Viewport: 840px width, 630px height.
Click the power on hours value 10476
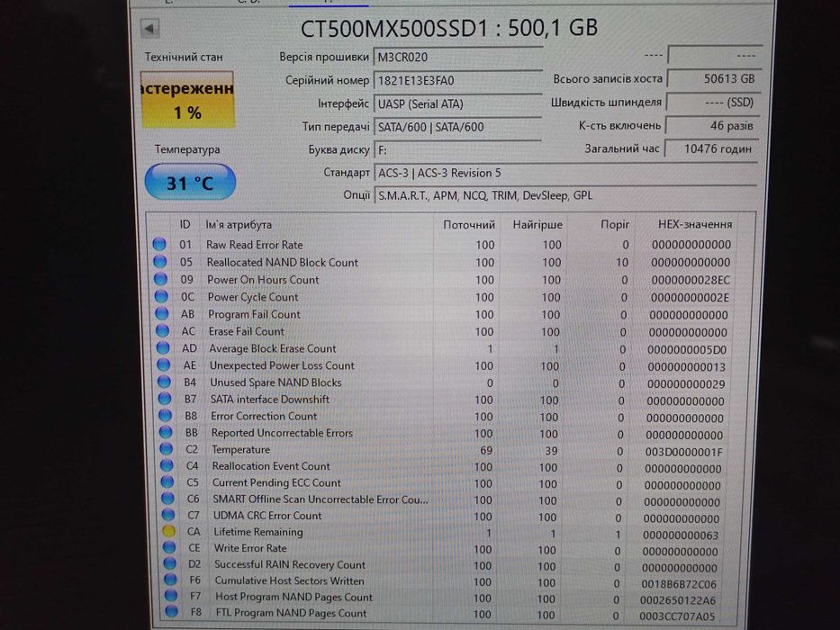pyautogui.click(x=711, y=148)
